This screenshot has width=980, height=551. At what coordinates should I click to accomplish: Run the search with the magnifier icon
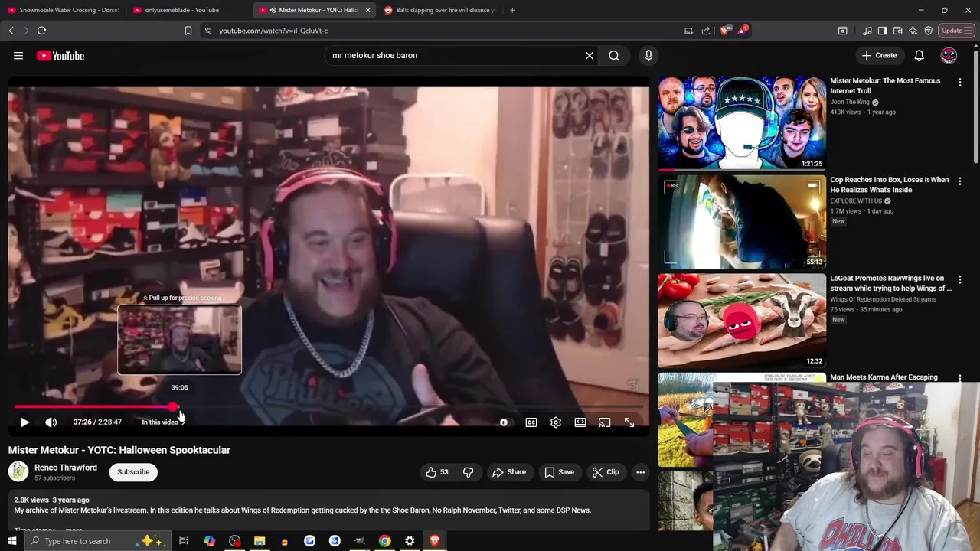pyautogui.click(x=614, y=55)
